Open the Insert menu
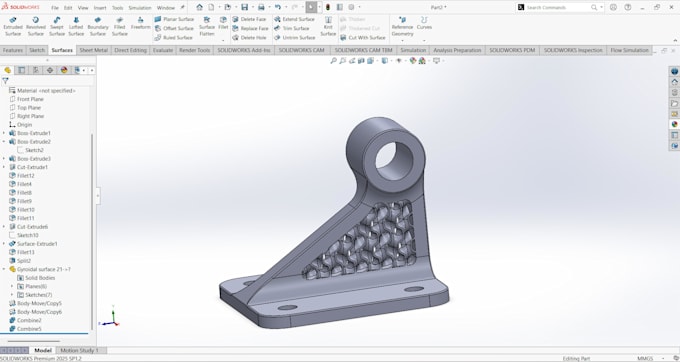Viewport: 680px width, 362px height. (100, 8)
